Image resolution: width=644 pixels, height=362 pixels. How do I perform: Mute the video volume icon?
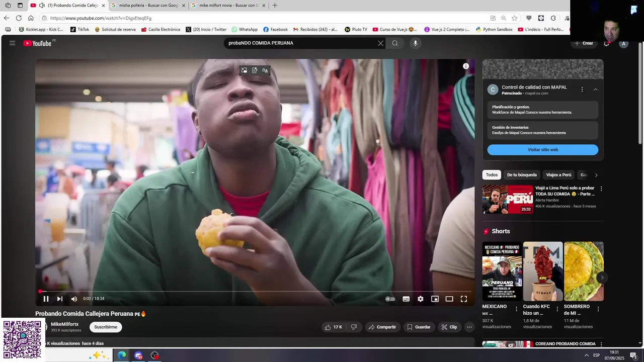tap(74, 299)
